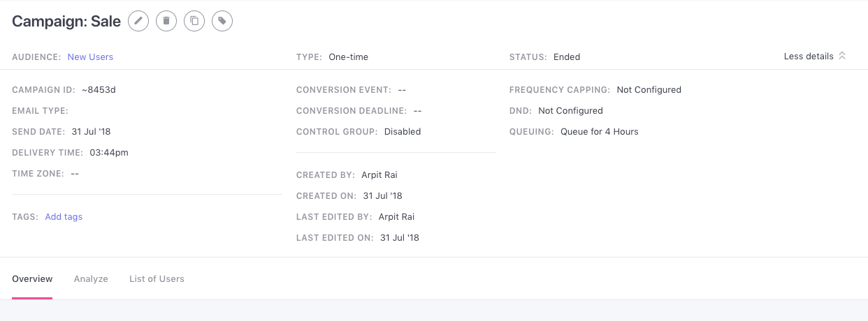Switch to the Overview tab
This screenshot has height=321, width=868.
[32, 279]
